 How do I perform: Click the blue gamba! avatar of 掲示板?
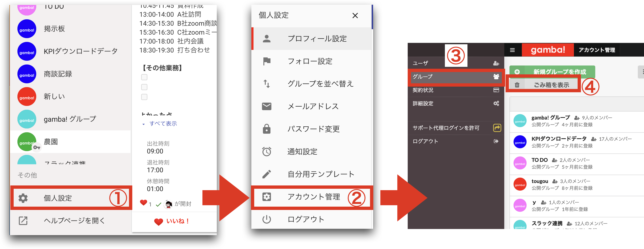click(x=27, y=29)
